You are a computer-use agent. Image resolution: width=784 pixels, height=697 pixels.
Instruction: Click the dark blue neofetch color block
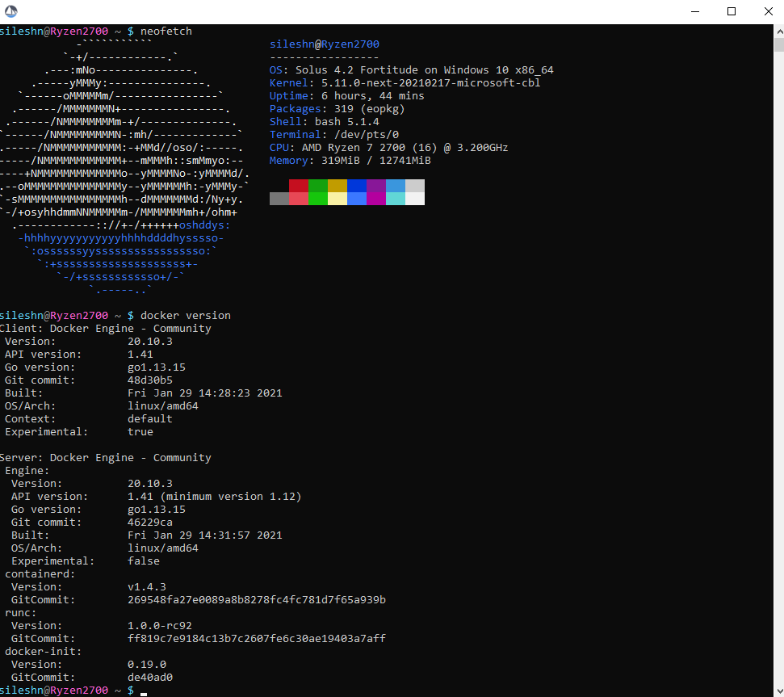click(357, 186)
